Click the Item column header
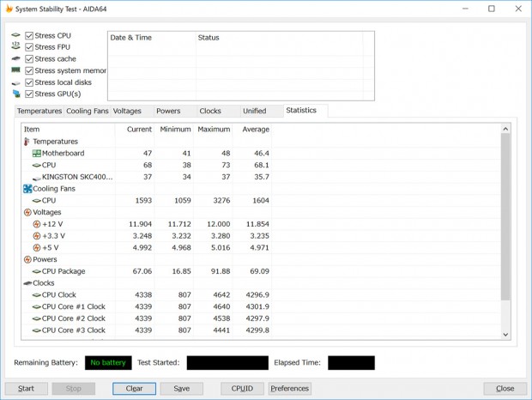The height and width of the screenshot is (400, 532). pos(68,130)
